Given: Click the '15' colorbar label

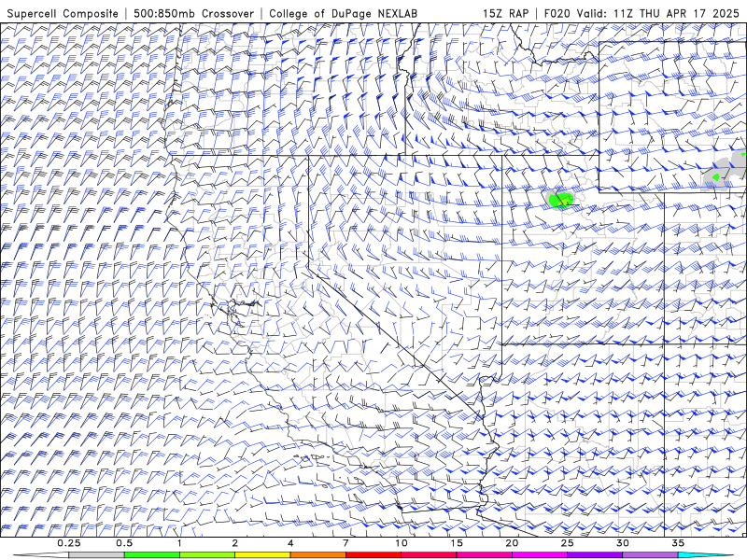Looking at the screenshot, I should 457,543.
